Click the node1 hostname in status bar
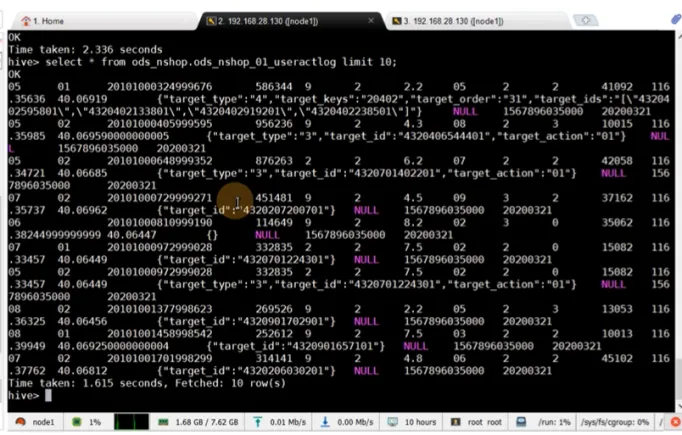 [x=43, y=422]
